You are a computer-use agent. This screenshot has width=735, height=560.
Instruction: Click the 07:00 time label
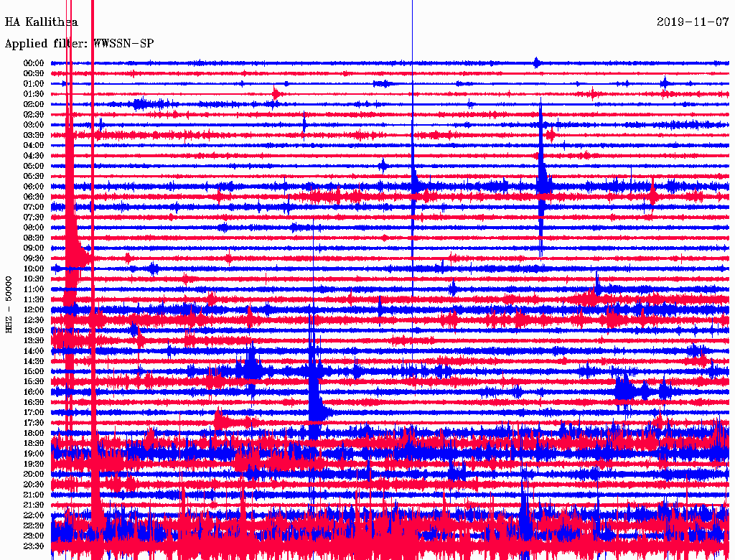pyautogui.click(x=34, y=207)
